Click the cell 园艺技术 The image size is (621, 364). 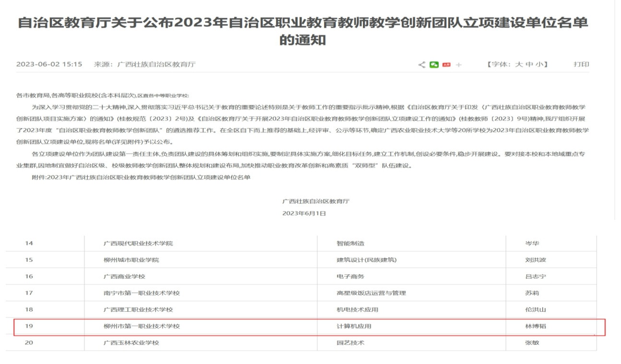(350, 342)
